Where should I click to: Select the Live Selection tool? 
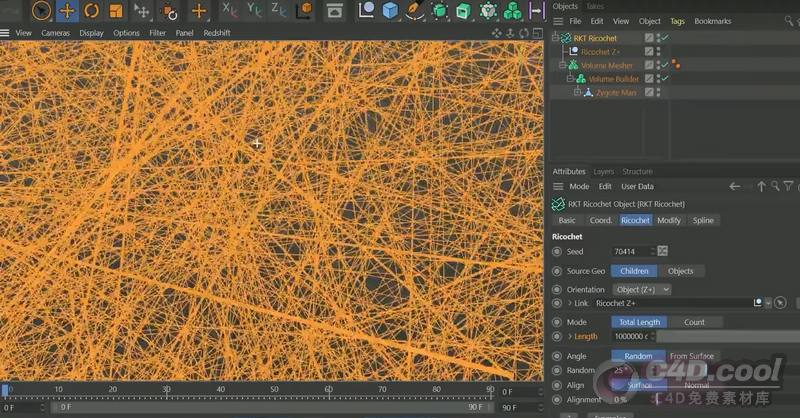pyautogui.click(x=41, y=10)
